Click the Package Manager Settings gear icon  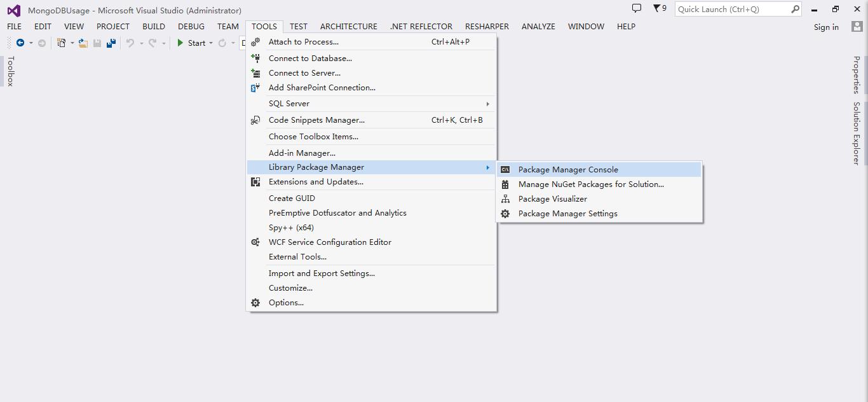[x=505, y=214]
